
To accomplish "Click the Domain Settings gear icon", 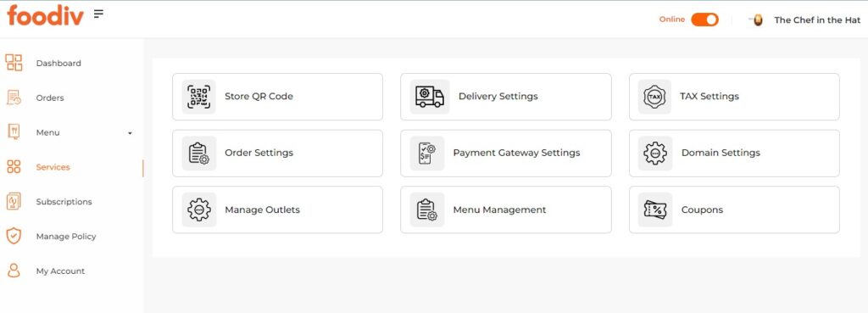I will 655,154.
